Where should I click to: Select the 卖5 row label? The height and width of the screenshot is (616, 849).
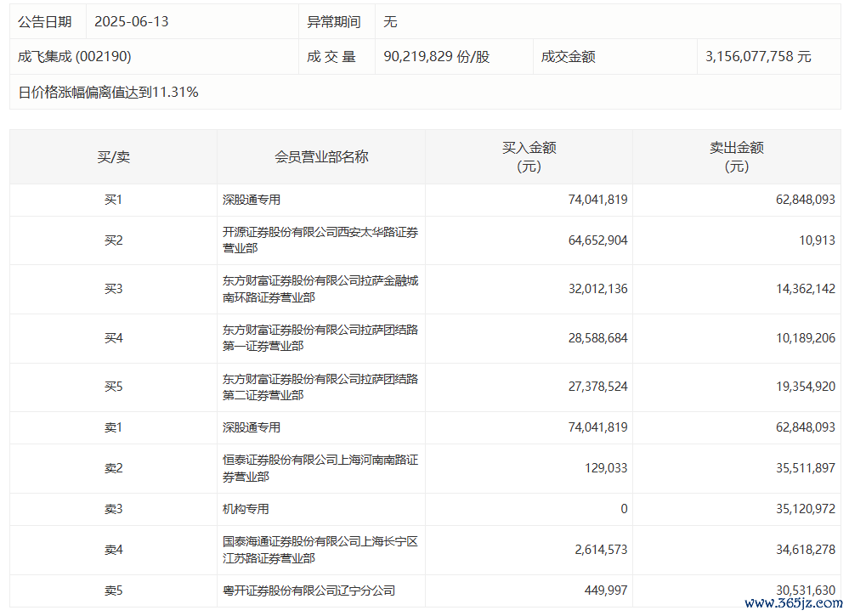[113, 591]
